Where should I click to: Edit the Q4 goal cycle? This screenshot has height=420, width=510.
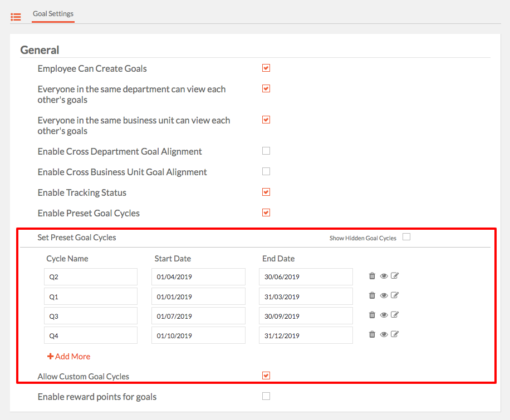(x=395, y=334)
